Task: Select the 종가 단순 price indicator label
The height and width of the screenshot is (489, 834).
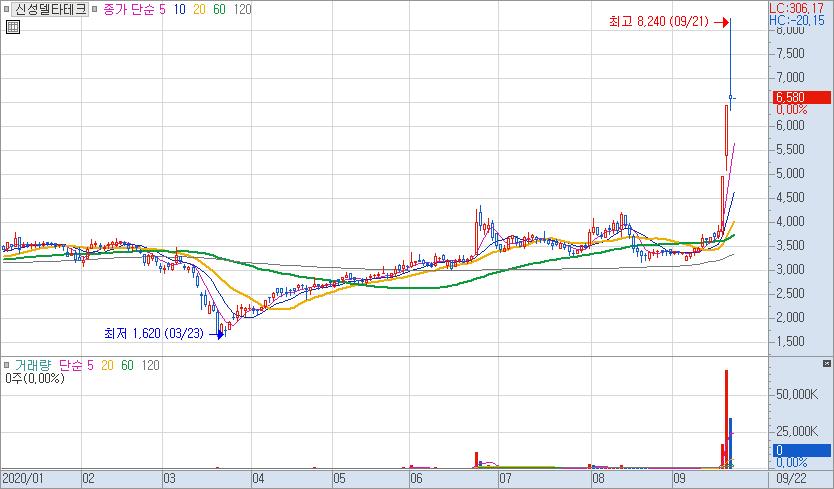Action: (x=128, y=9)
